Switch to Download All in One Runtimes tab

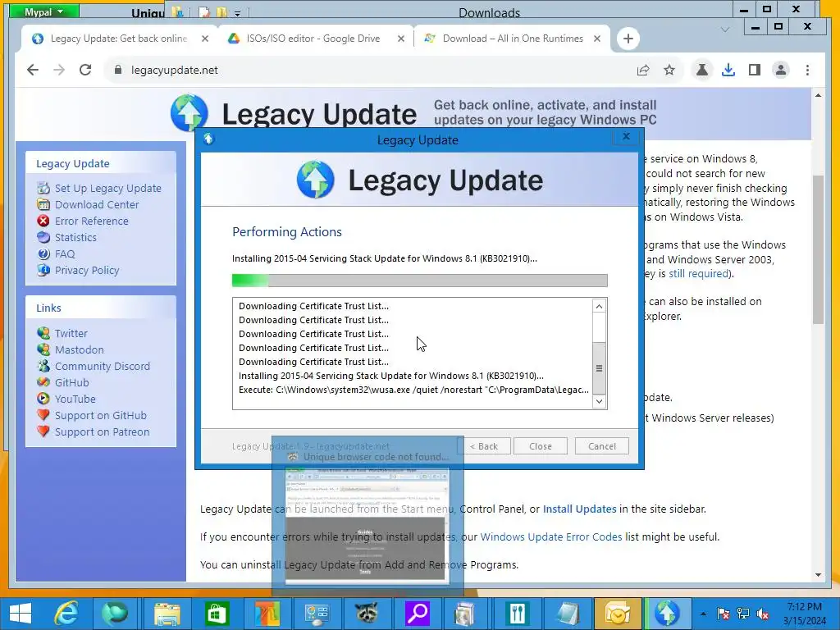coord(513,39)
